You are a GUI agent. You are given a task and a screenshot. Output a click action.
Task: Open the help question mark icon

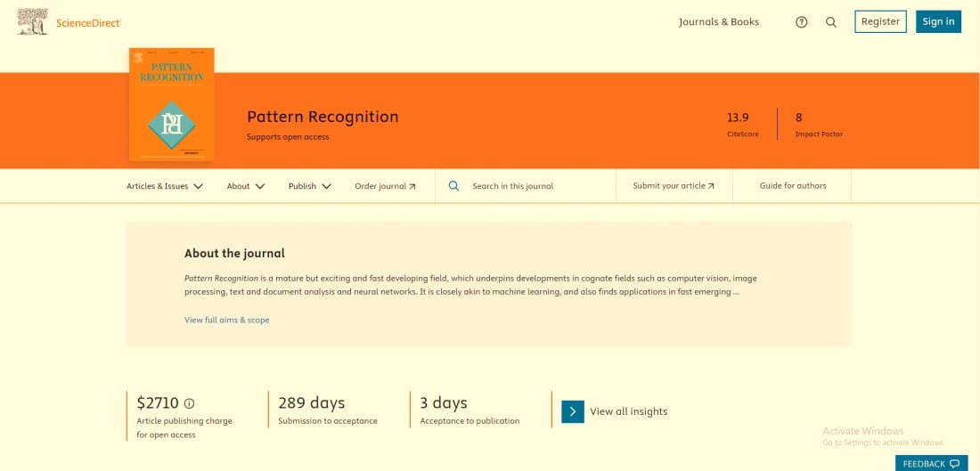coord(801,22)
